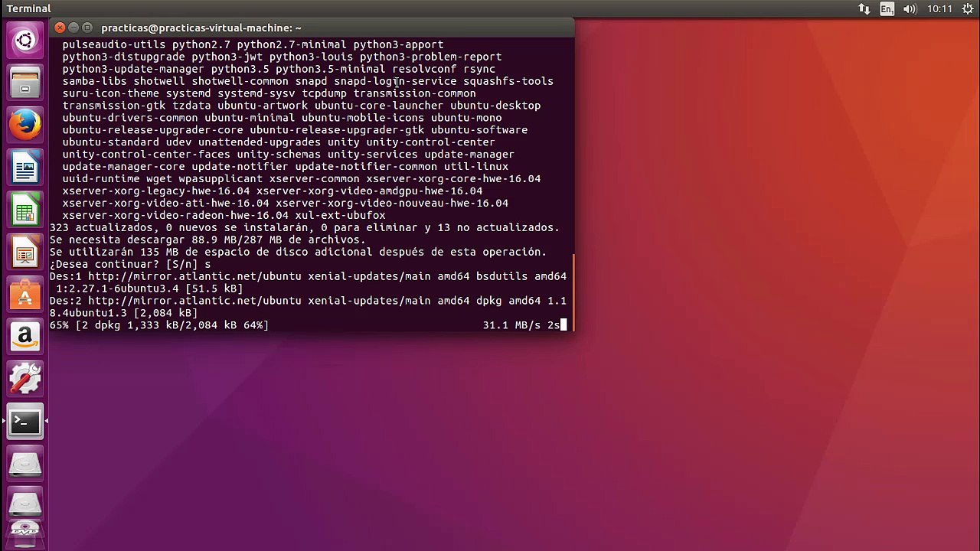Open the DVD drive launcher icon
The height and width of the screenshot is (551, 980).
tap(24, 534)
